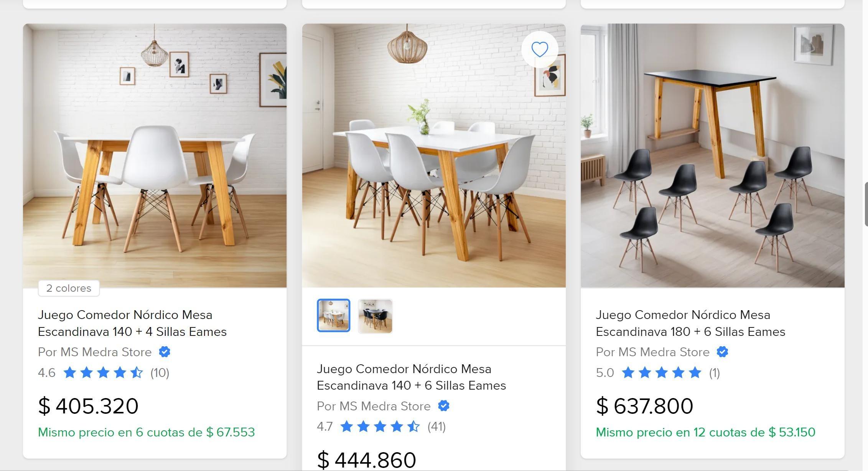Open title Mesa Escandinava 140 + 4 Sillas

132,323
